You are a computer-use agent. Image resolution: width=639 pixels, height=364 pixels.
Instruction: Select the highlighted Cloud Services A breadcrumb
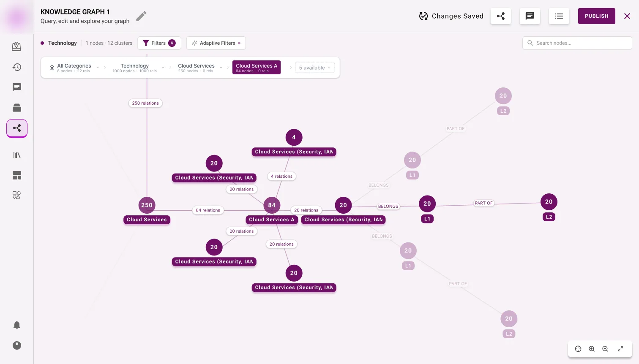(257, 68)
